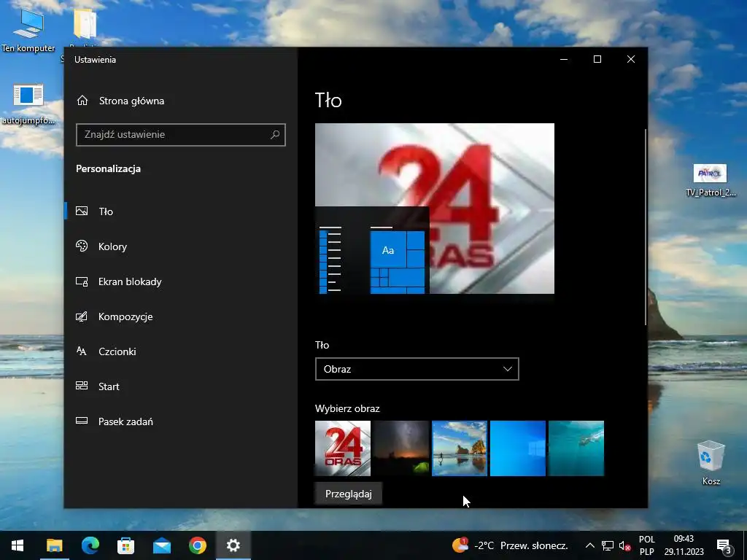
Task: Show hidden tray icons chevron
Action: pos(589,545)
